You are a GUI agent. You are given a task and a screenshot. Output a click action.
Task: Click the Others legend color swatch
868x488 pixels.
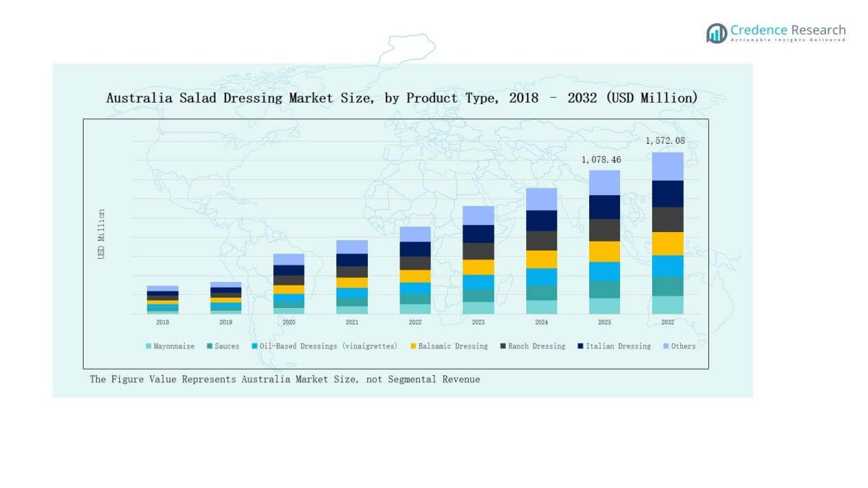665,346
